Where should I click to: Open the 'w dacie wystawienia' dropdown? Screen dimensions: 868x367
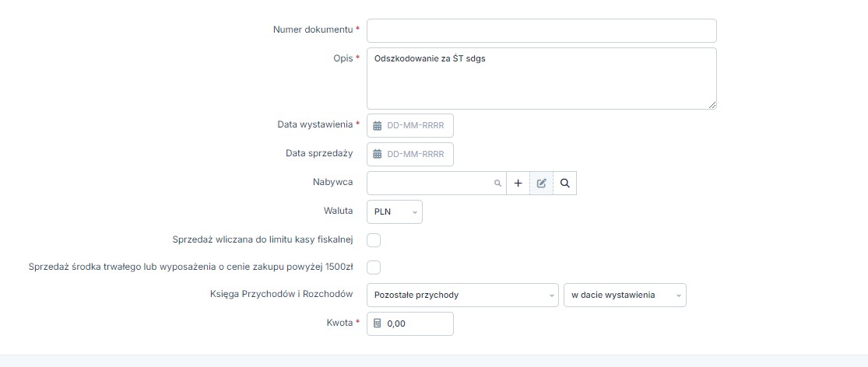[624, 295]
